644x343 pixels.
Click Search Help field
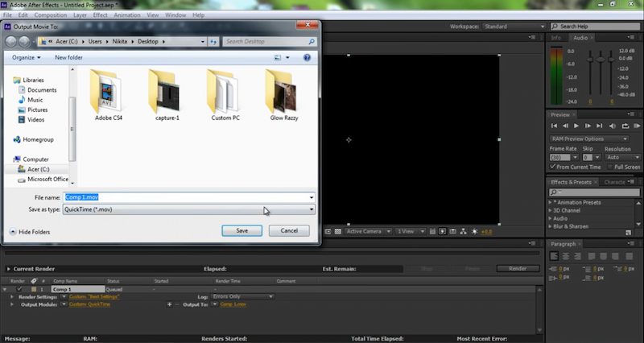(x=597, y=27)
